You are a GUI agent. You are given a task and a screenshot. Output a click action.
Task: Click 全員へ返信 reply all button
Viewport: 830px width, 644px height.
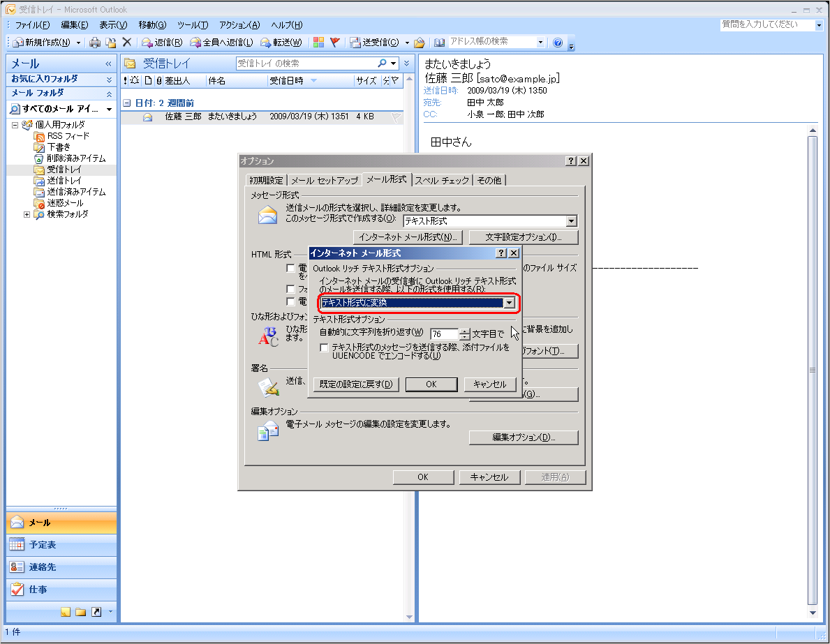pyautogui.click(x=222, y=43)
